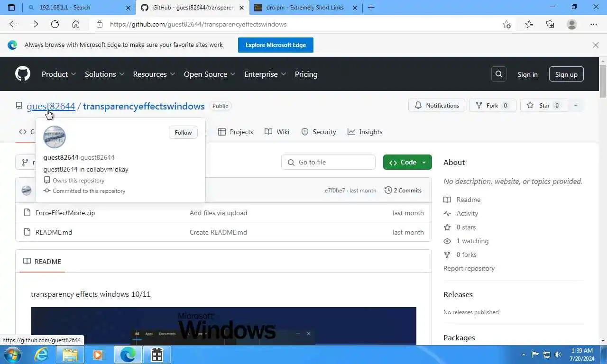Open GitHub search magnifier button

click(x=499, y=74)
